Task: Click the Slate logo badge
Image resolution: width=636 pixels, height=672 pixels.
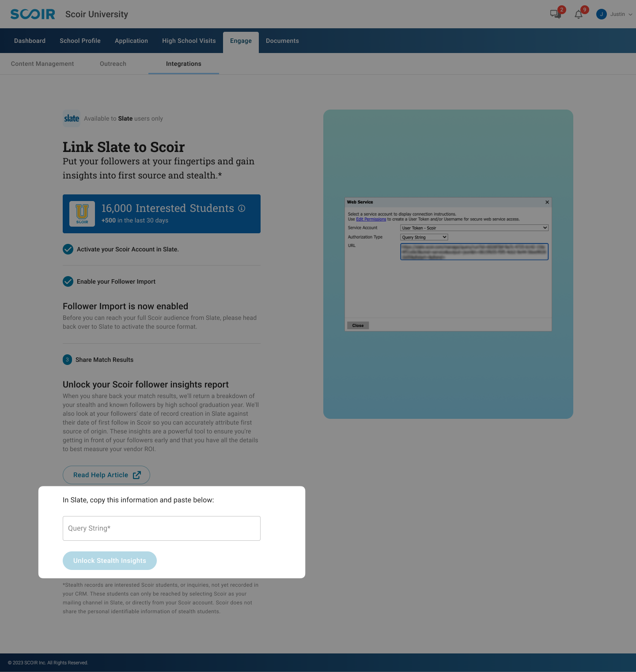Action: click(x=72, y=118)
